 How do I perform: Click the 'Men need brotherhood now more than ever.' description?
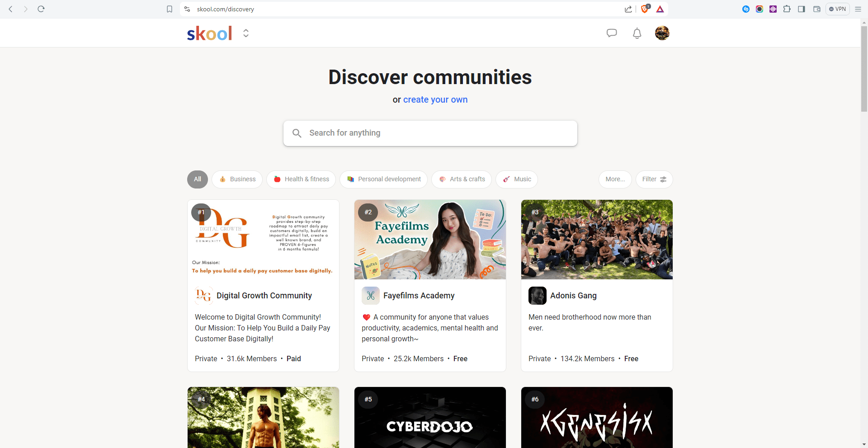pyautogui.click(x=590, y=323)
